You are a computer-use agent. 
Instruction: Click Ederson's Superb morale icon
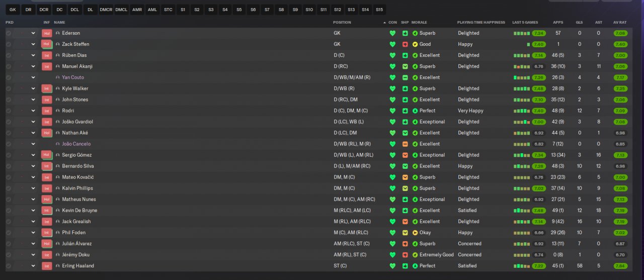415,33
